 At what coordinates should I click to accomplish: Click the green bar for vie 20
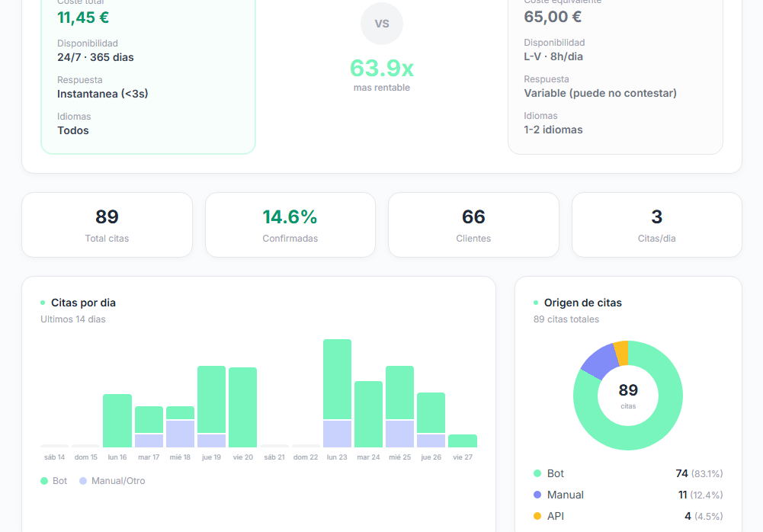[x=242, y=407]
